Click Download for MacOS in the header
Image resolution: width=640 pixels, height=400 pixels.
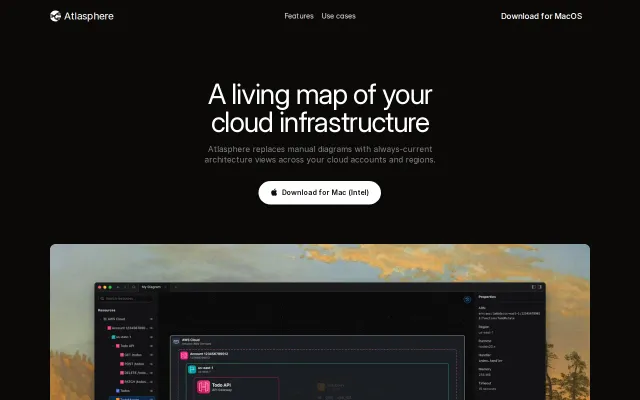(x=541, y=16)
